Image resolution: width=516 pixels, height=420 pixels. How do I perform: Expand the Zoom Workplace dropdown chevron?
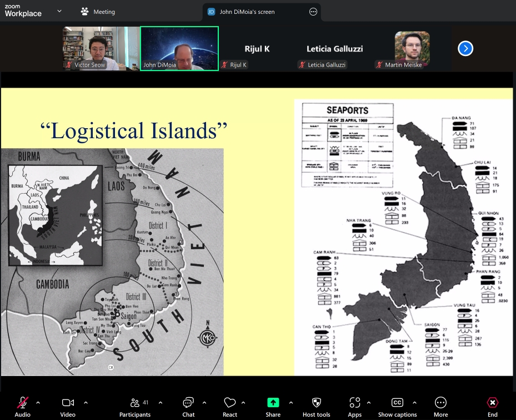click(x=59, y=11)
